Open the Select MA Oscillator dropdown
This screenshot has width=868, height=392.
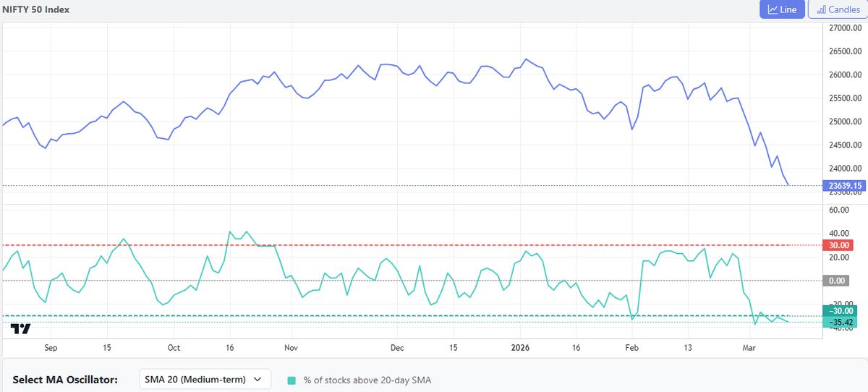pos(205,379)
